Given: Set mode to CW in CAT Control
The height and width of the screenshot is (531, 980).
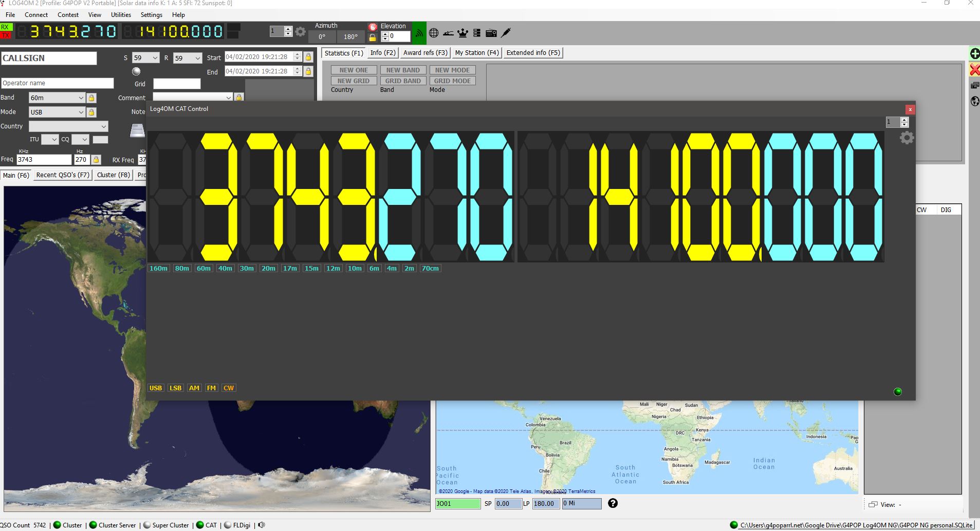Looking at the screenshot, I should tap(229, 388).
